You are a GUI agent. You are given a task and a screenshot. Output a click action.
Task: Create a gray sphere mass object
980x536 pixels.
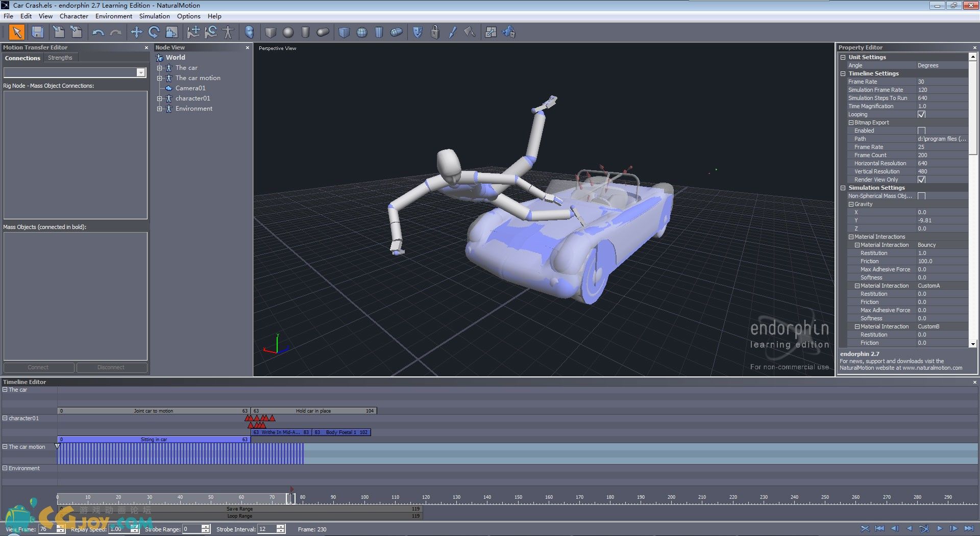pyautogui.click(x=288, y=32)
